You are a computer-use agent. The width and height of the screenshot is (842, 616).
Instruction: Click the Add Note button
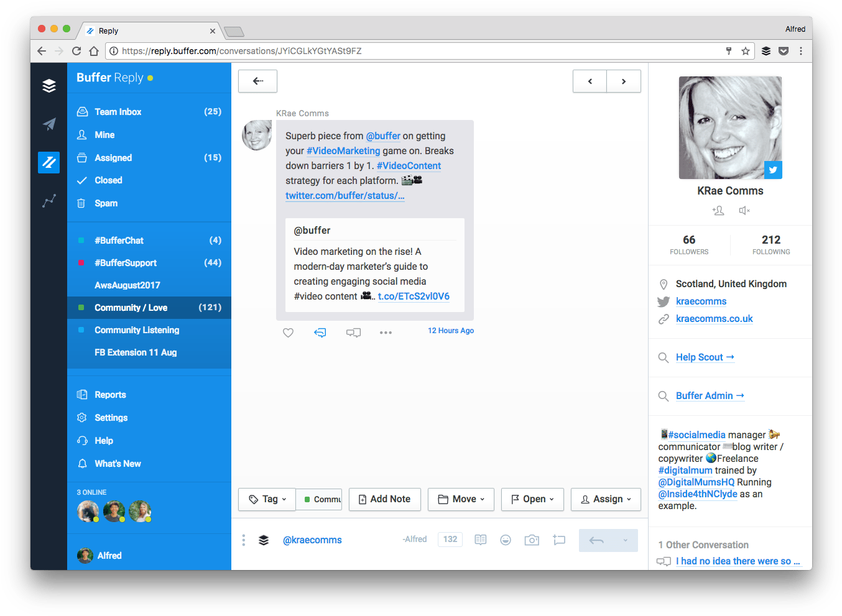tap(384, 499)
